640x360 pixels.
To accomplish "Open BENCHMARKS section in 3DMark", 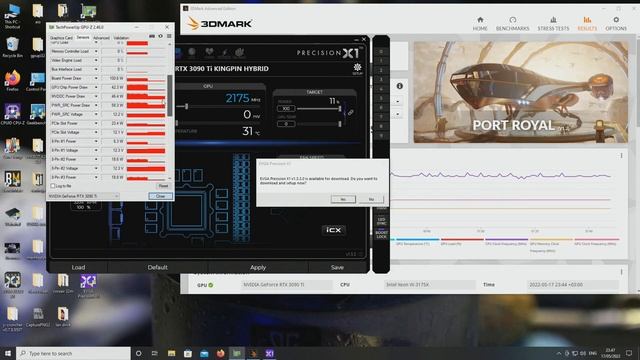I will click(512, 24).
